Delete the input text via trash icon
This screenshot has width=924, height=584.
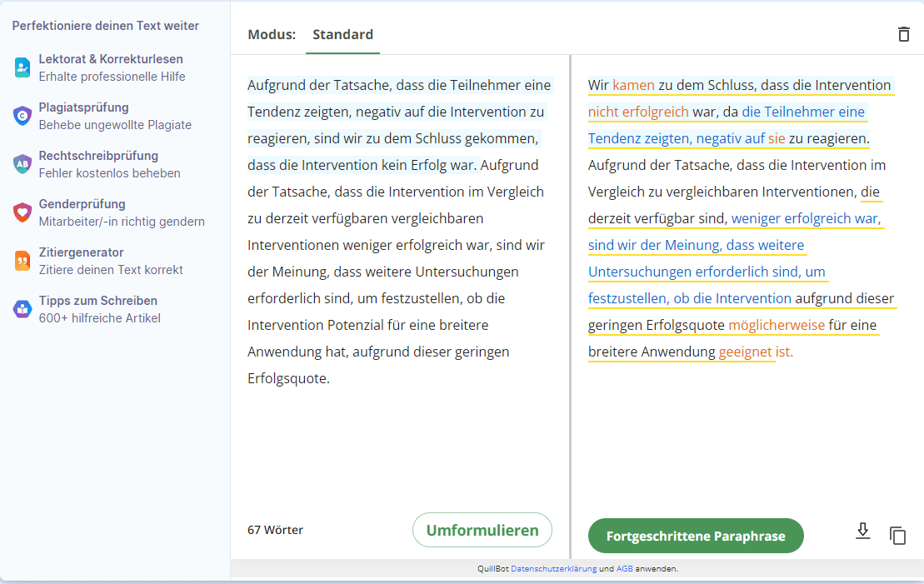coord(903,34)
